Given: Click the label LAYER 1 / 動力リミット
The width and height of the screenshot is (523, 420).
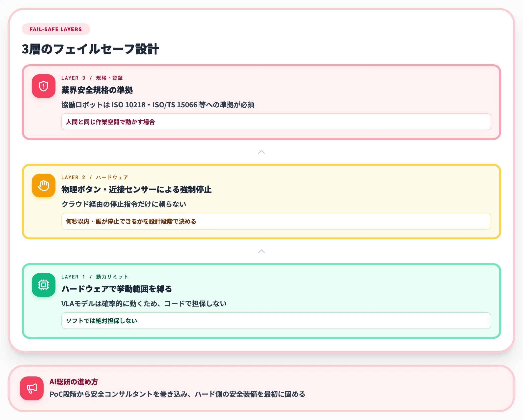Looking at the screenshot, I should coord(95,277).
